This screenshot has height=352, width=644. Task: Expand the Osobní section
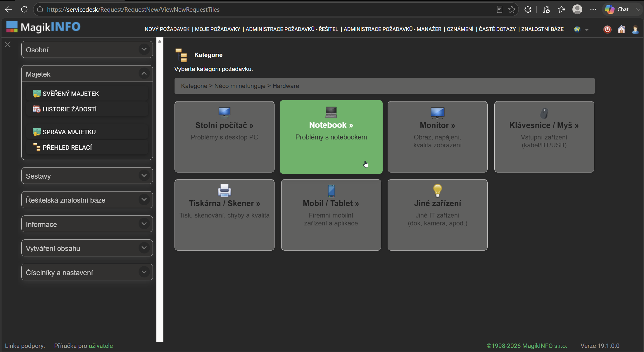pos(87,49)
